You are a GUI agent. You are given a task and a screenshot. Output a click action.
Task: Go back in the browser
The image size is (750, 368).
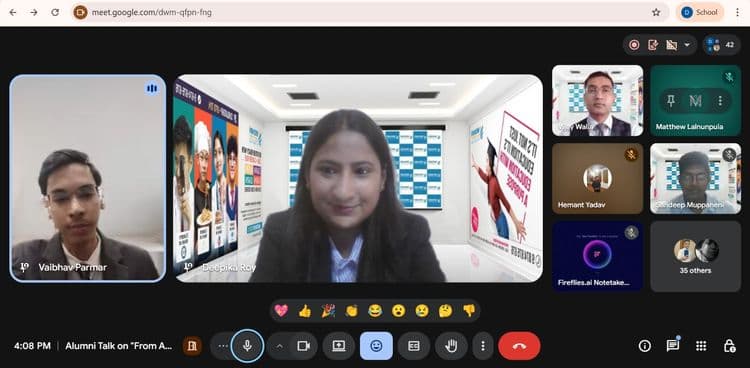coord(12,12)
